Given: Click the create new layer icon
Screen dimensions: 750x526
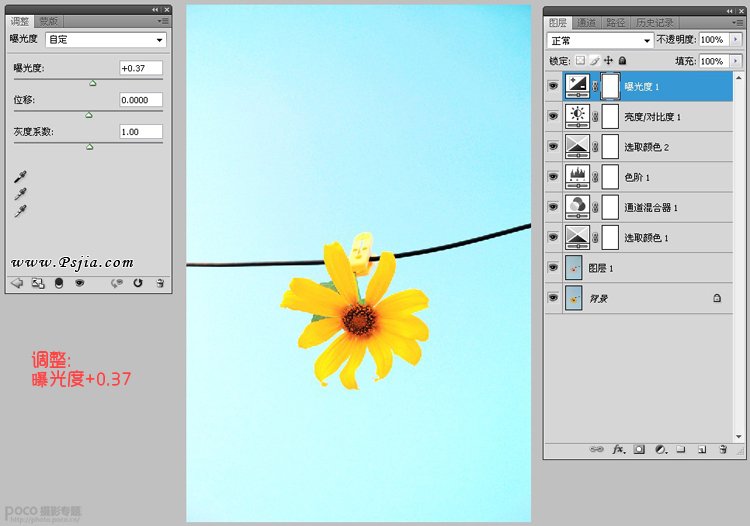Looking at the screenshot, I should [x=702, y=449].
